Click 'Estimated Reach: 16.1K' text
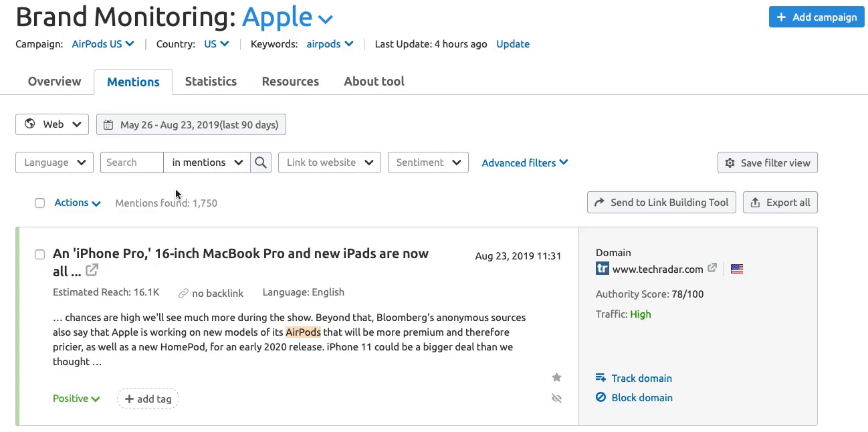868x432 pixels. point(106,292)
